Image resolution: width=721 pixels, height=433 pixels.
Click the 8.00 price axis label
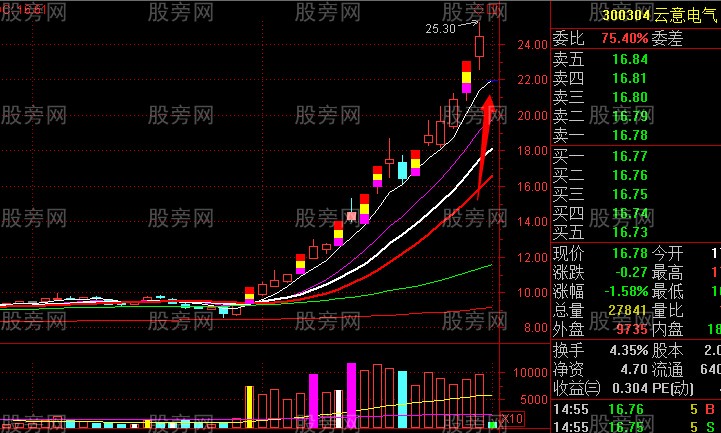point(536,328)
